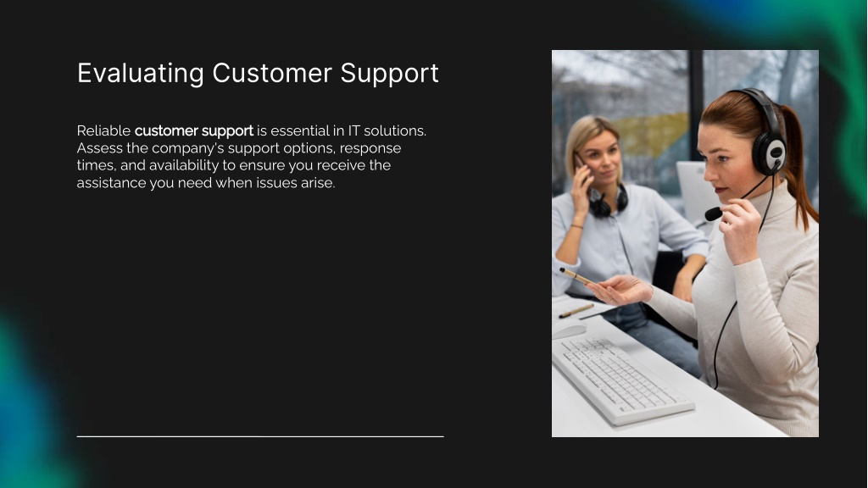Click the headset earcup on the red-haired woman
The width and height of the screenshot is (868, 488).
tap(769, 154)
